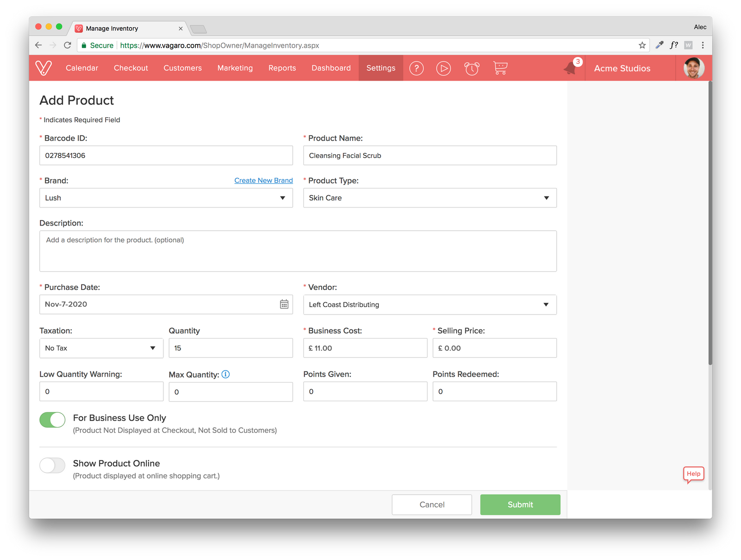Go back with browser back arrow
The width and height of the screenshot is (741, 560).
(38, 45)
